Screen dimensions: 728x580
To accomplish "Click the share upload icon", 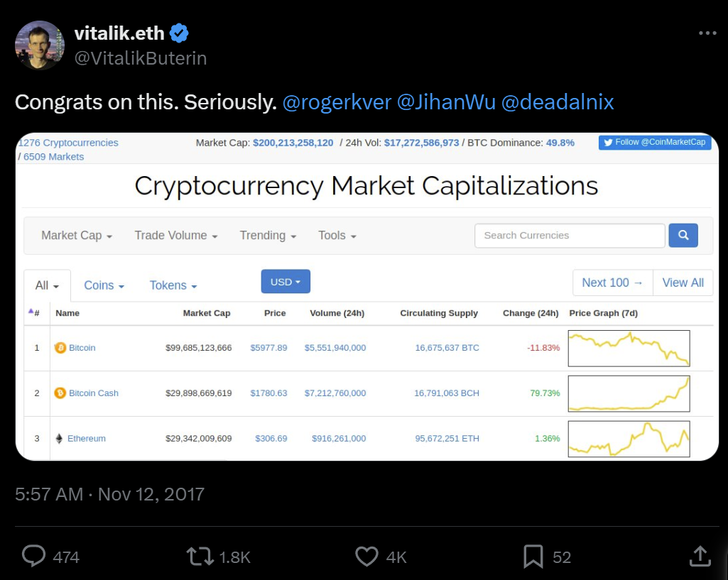I will pos(700,556).
